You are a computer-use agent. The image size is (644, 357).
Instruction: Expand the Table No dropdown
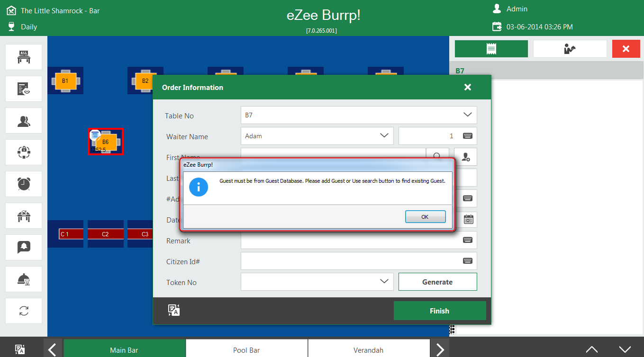pyautogui.click(x=467, y=115)
